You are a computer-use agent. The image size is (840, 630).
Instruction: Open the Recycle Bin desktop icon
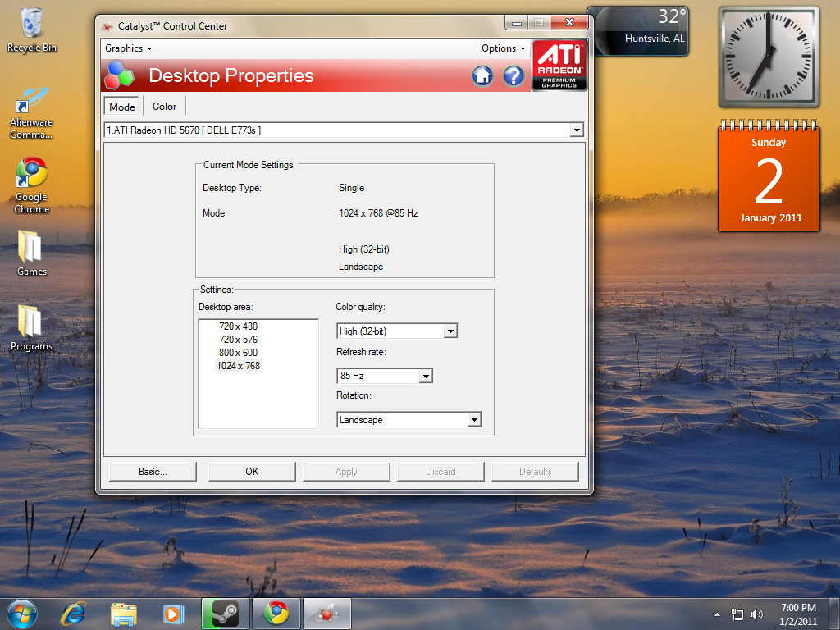pos(32,30)
